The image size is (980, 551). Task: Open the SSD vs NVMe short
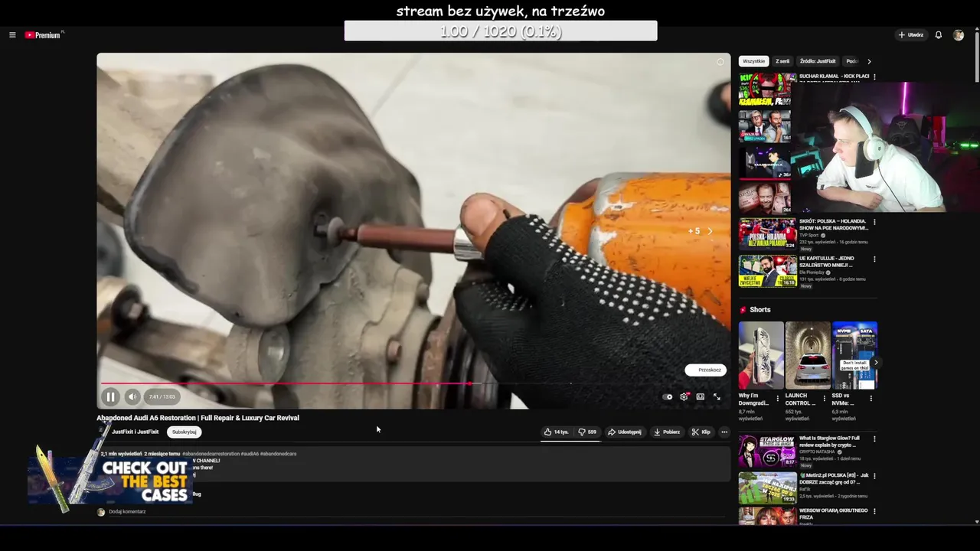(854, 355)
